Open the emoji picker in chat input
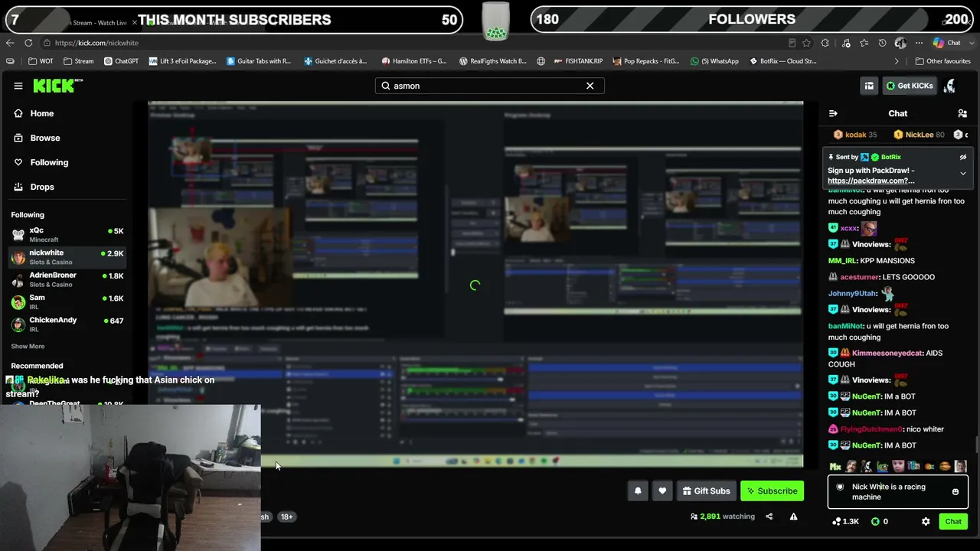The image size is (980, 551). click(955, 492)
